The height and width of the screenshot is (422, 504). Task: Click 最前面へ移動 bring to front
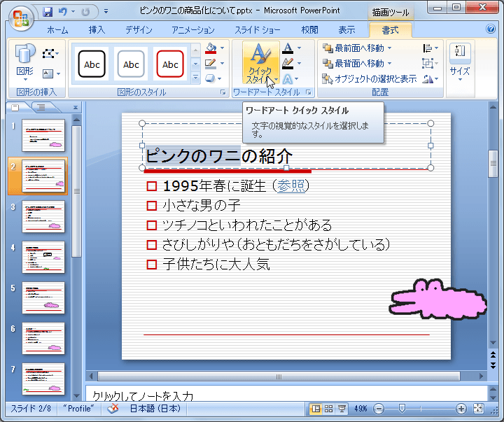click(x=353, y=48)
